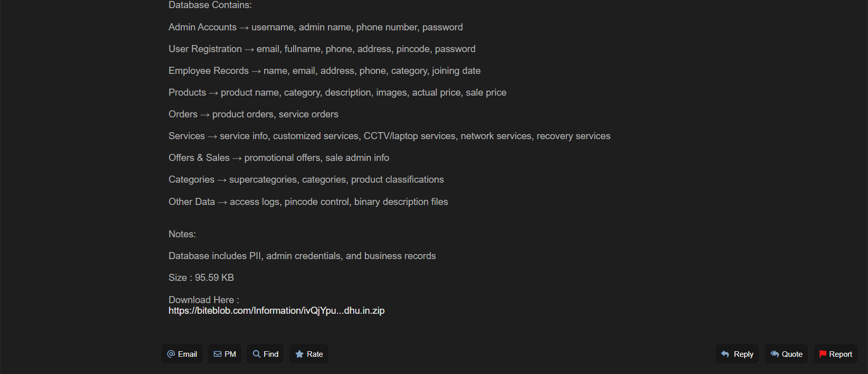Send a PM to the poster
The height and width of the screenshot is (374, 868).
pos(225,354)
